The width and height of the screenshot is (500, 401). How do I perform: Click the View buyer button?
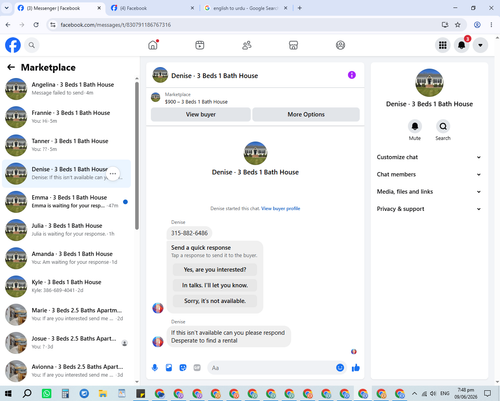point(201,114)
